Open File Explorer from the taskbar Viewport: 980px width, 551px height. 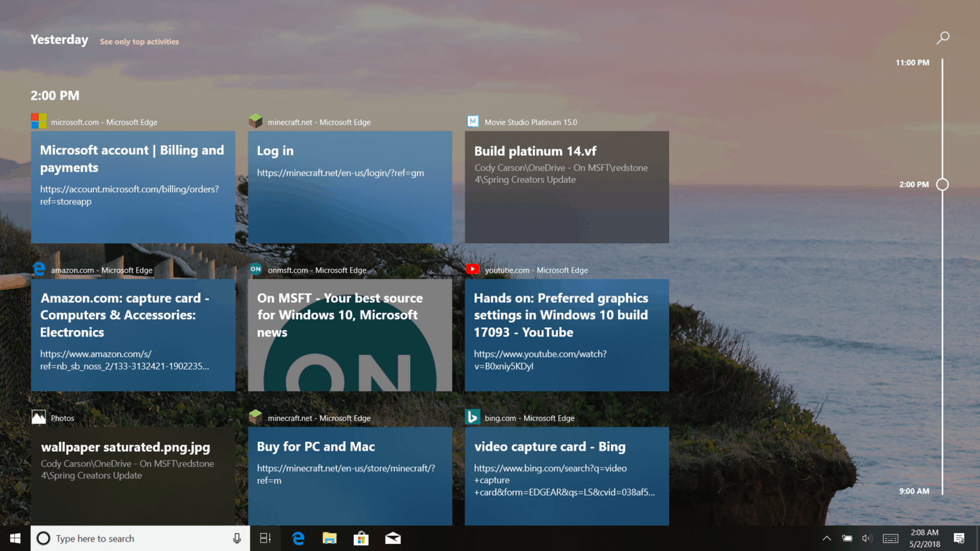tap(330, 538)
